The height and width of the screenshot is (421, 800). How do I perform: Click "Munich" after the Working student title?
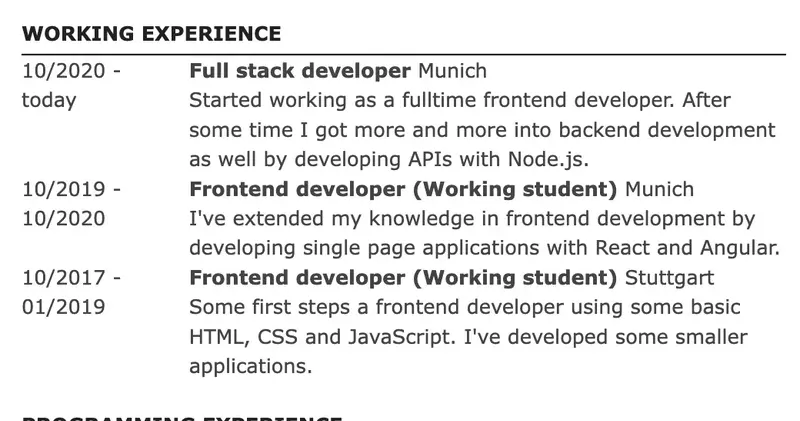[659, 189]
